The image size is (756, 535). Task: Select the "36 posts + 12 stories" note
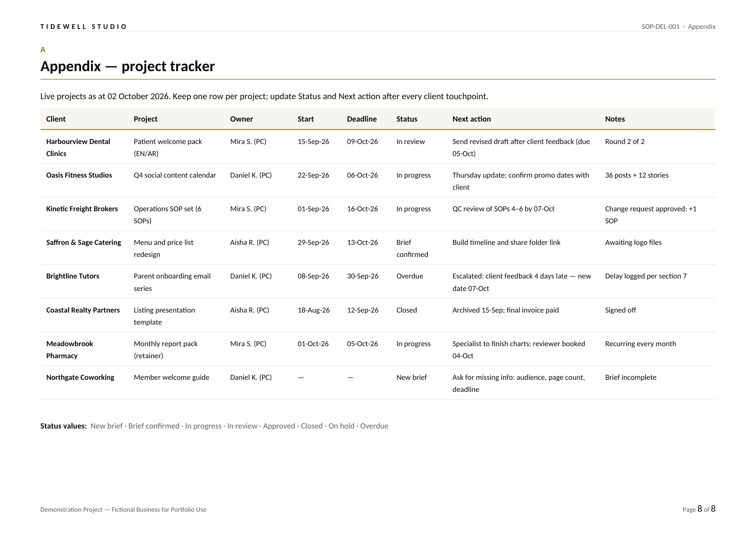point(637,175)
